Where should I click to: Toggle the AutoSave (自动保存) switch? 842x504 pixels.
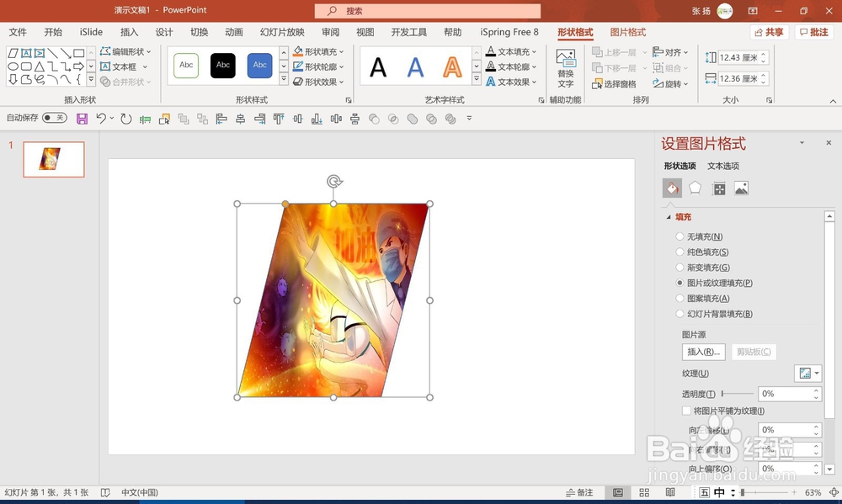tap(54, 118)
